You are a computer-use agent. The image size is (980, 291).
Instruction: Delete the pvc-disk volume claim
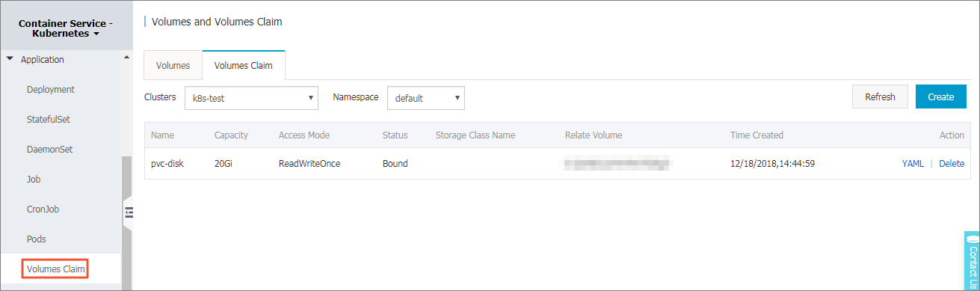(952, 163)
